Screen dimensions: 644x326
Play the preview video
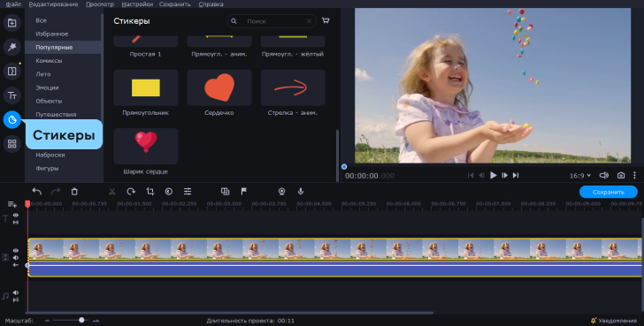[x=494, y=175]
